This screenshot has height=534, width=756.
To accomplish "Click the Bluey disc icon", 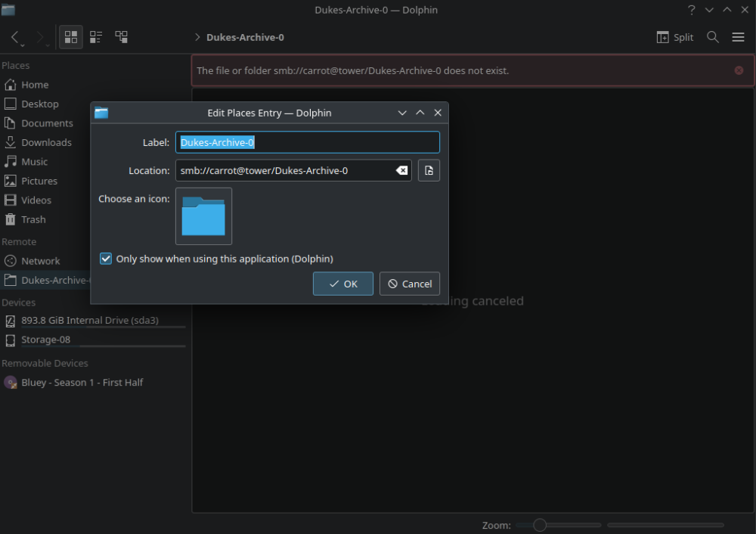I will pyautogui.click(x=10, y=383).
